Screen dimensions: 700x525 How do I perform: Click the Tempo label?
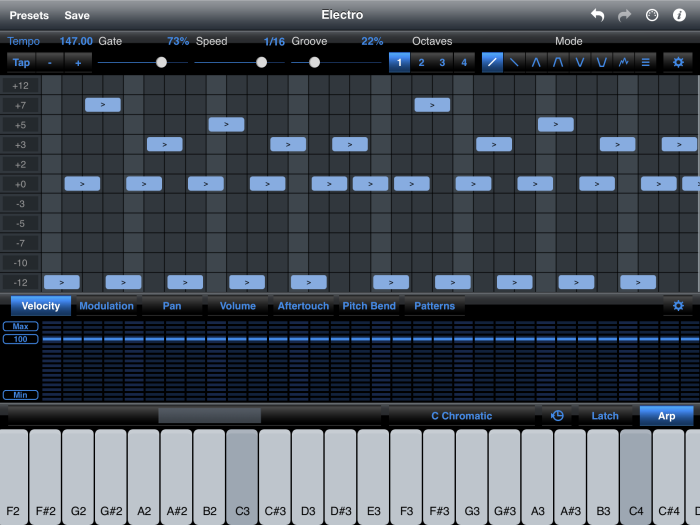[x=23, y=41]
